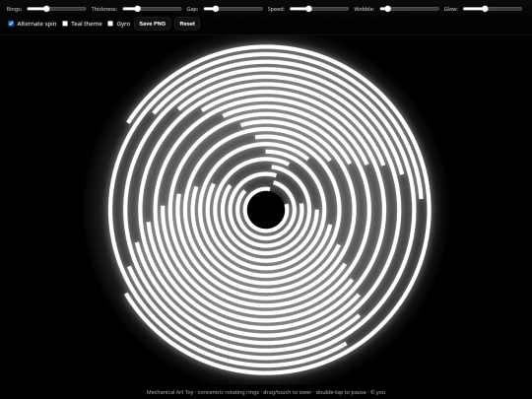Click the Wobble slider
Viewport: 532px width, 399px height.
(409, 9)
